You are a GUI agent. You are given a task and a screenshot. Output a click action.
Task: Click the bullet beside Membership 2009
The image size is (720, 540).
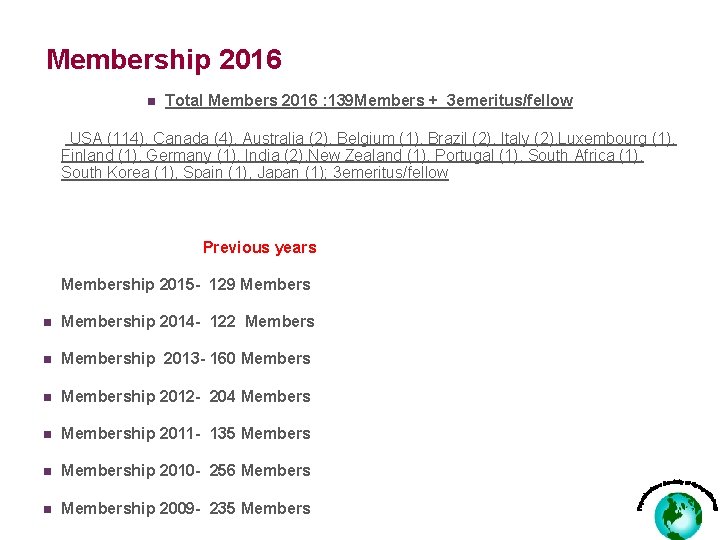pos(47,509)
